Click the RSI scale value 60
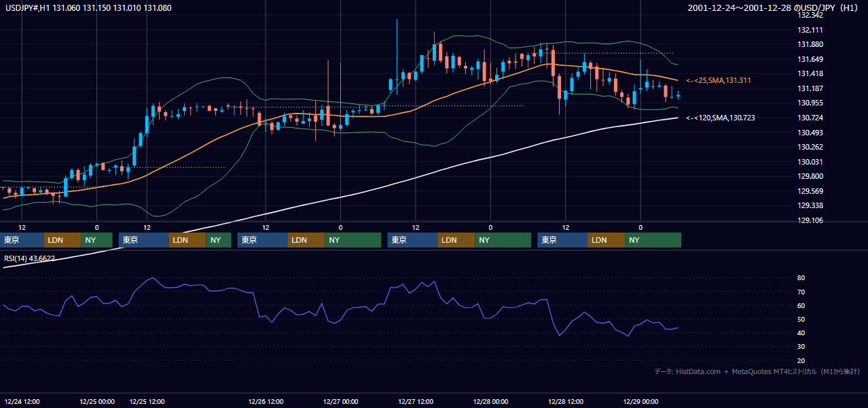Image resolution: width=868 pixels, height=408 pixels. [801, 306]
